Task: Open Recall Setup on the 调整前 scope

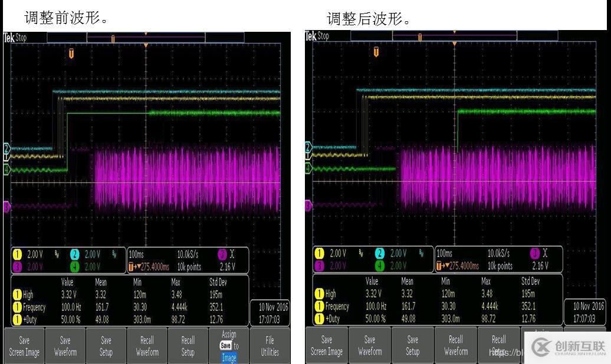Action: coord(188,346)
